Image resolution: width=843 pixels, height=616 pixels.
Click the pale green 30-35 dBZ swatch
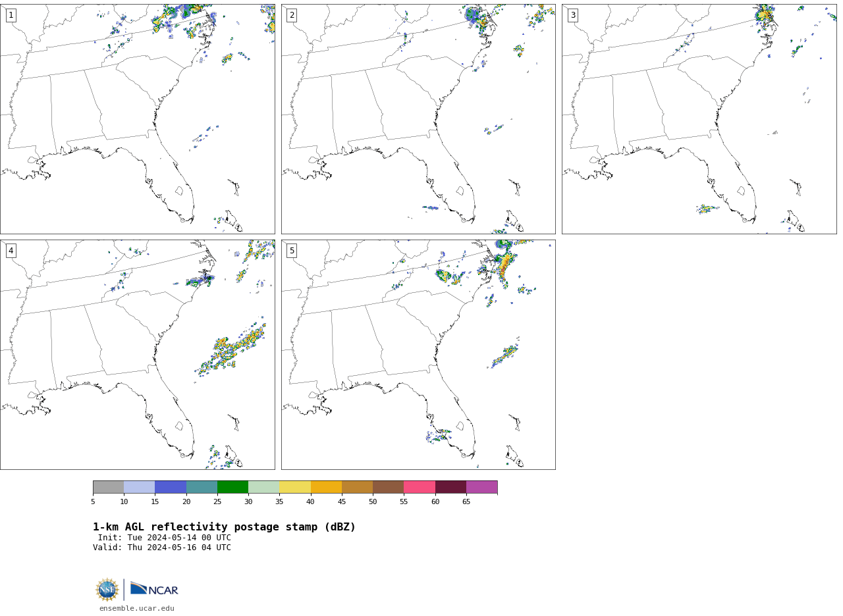click(x=263, y=487)
